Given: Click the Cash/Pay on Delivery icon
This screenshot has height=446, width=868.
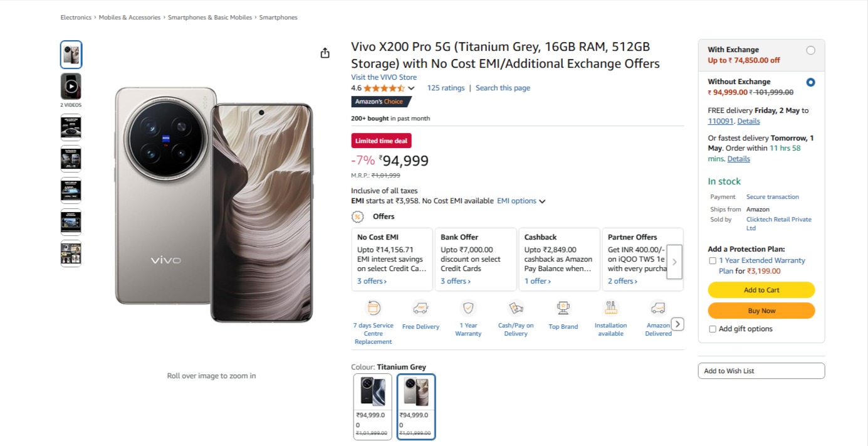Looking at the screenshot, I should click(x=516, y=308).
